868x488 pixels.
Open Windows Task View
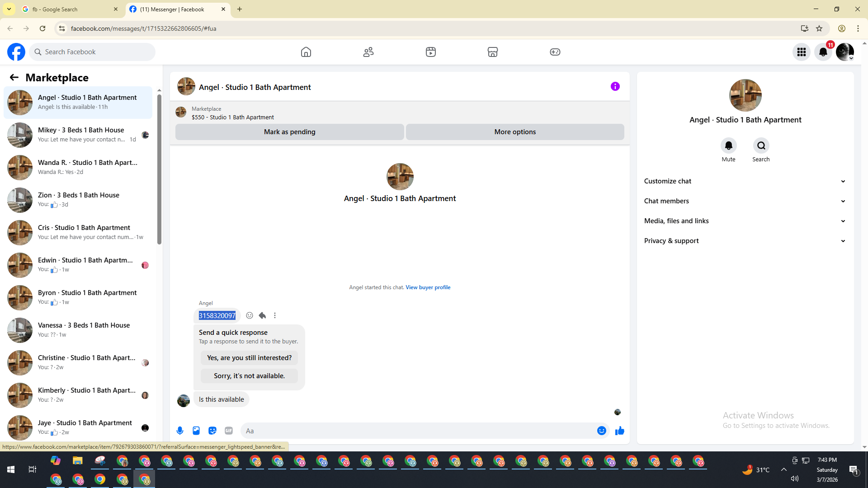(x=33, y=470)
